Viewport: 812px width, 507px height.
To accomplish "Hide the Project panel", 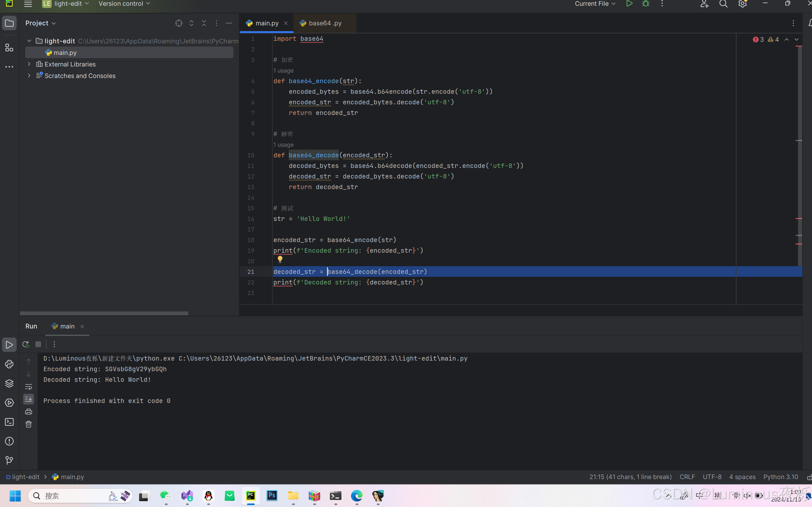I will click(229, 23).
